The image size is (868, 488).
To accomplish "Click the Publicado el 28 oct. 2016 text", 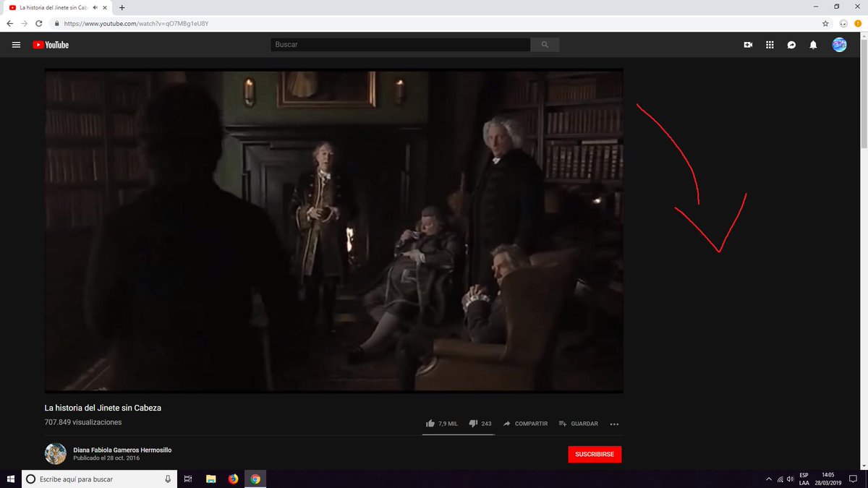I will pyautogui.click(x=106, y=458).
